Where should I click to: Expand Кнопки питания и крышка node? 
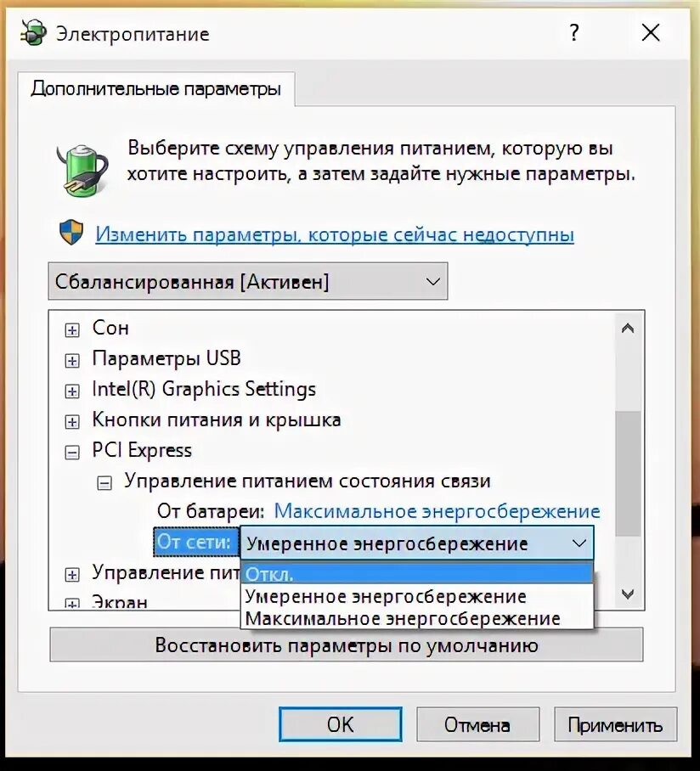click(72, 422)
